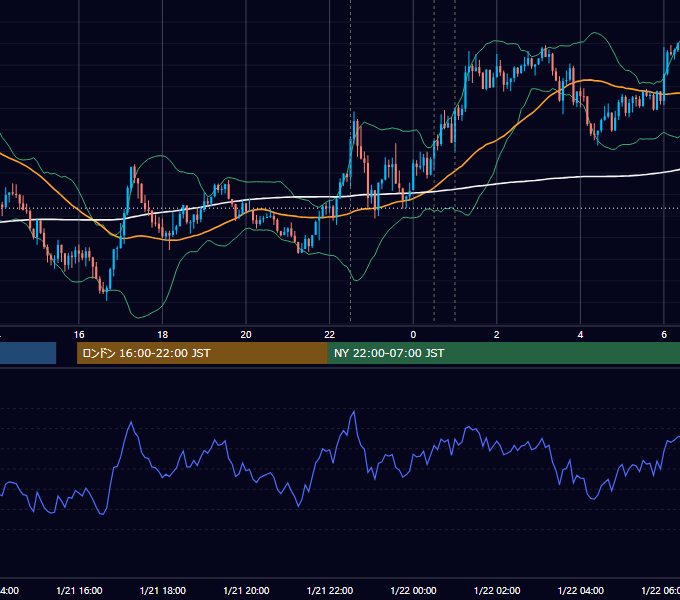Click the blue session bar before London
This screenshot has height=600, width=680.
point(28,353)
